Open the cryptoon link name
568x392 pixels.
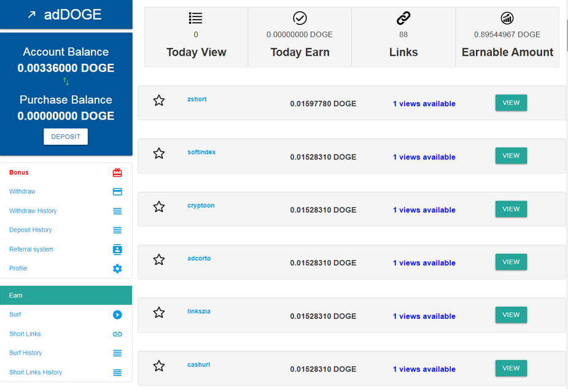tap(201, 206)
